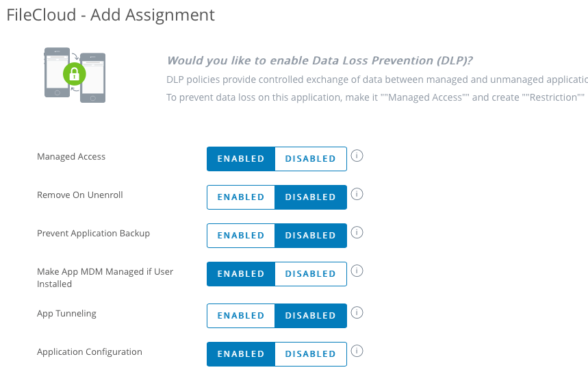Disable Make App MDM Managed if User Installed

click(x=310, y=274)
